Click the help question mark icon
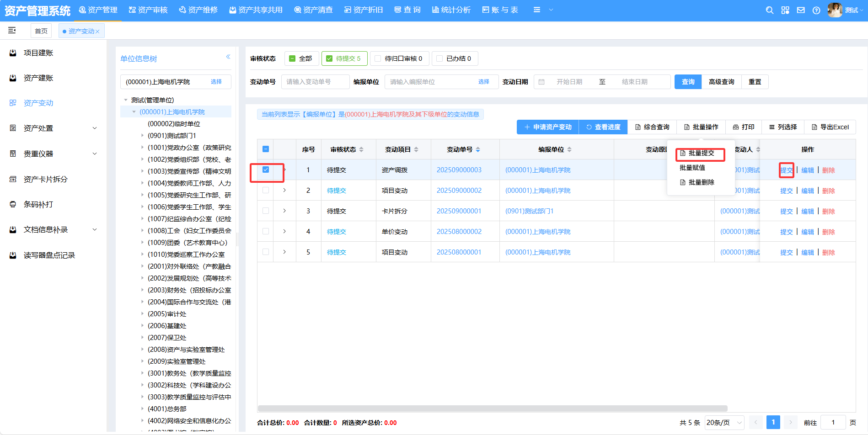868x435 pixels. click(x=816, y=10)
